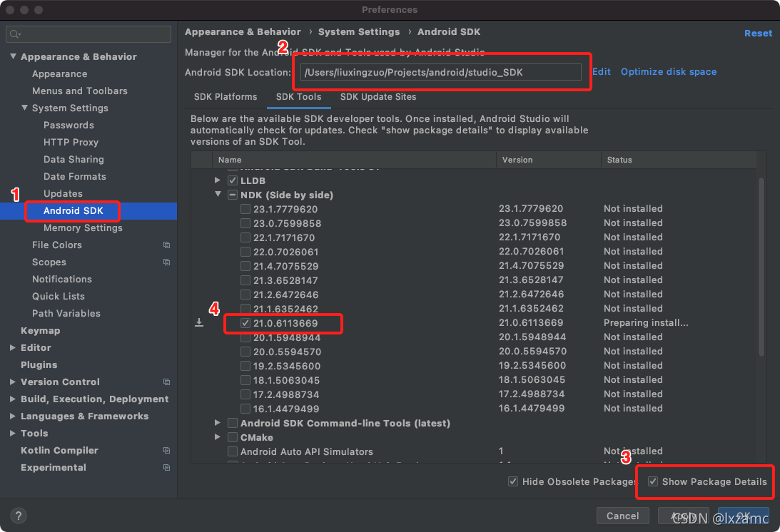Switch to SDK Platforms tab

(226, 97)
